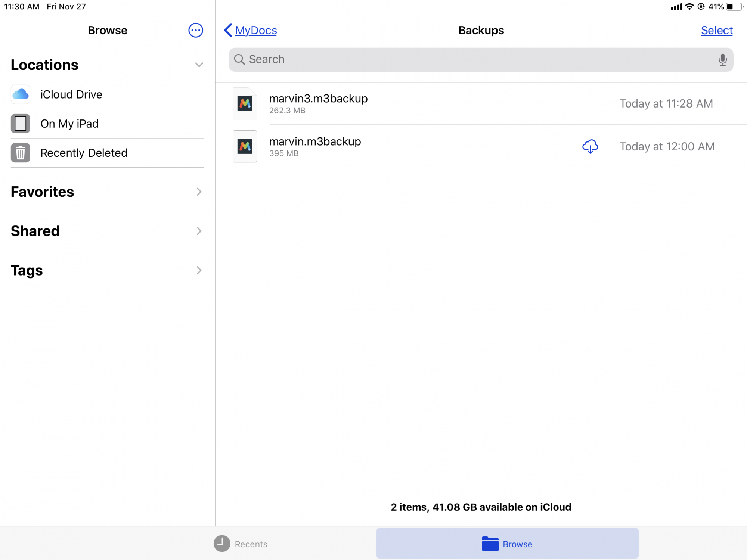The height and width of the screenshot is (560, 747).
Task: Tap marvin.m3backup file icon
Action: [x=245, y=146]
